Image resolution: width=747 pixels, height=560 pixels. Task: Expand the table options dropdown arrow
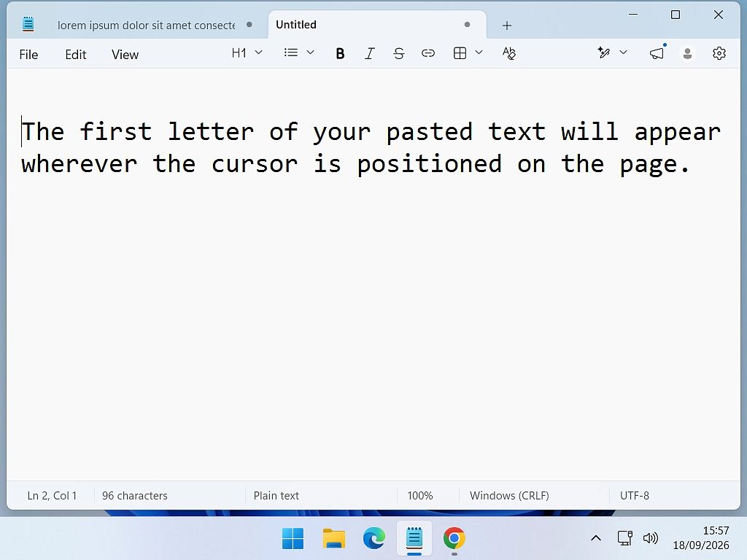(x=479, y=52)
